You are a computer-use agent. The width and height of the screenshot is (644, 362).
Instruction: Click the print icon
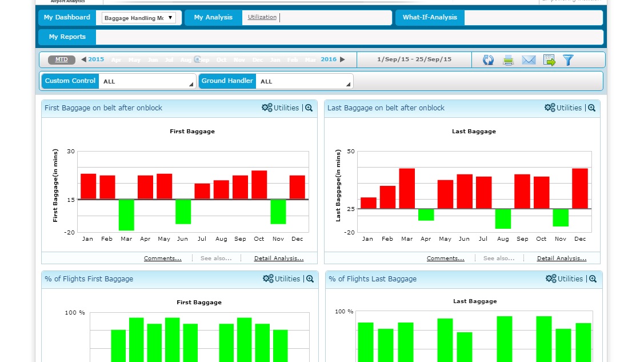[508, 60]
